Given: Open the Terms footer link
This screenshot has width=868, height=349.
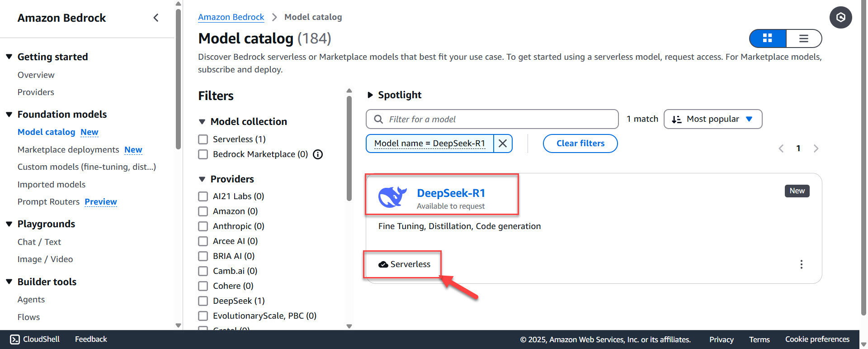Looking at the screenshot, I should [x=759, y=339].
